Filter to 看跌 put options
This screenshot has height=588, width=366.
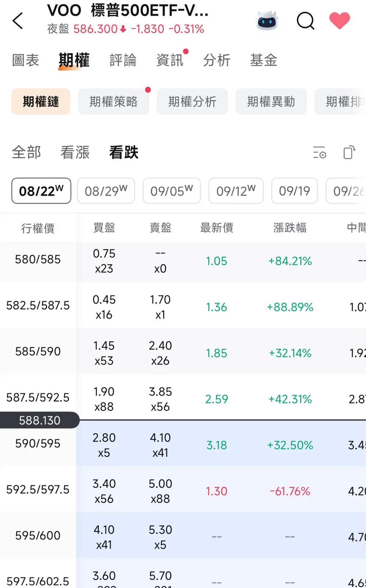point(124,152)
